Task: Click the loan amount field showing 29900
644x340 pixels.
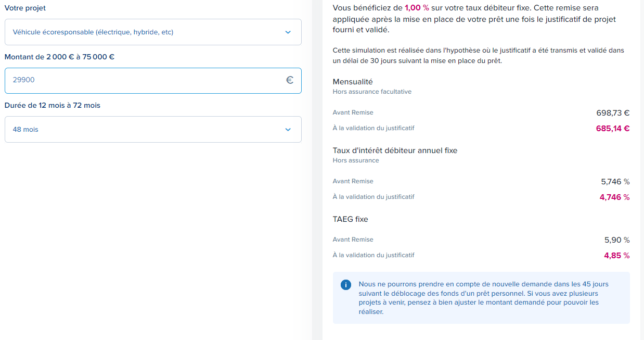Action: [146, 80]
